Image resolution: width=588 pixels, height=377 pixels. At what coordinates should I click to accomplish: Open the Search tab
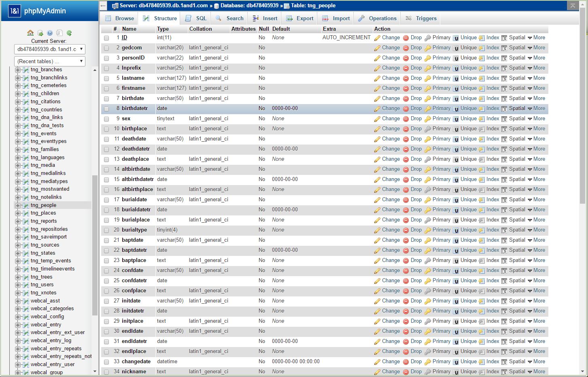pos(229,18)
